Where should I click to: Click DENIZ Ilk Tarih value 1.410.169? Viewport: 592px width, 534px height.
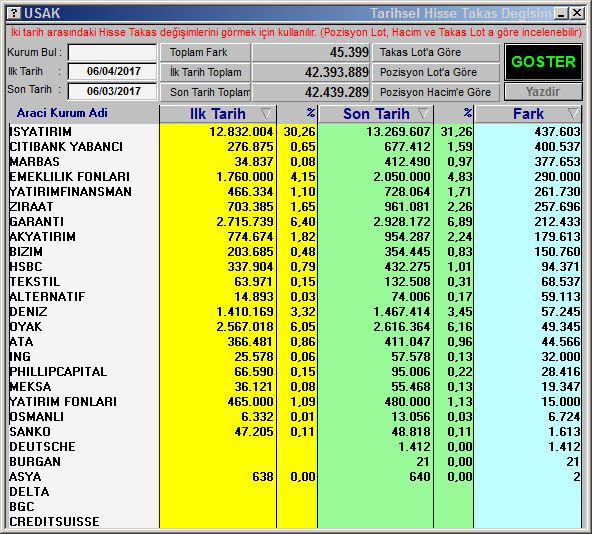(245, 312)
